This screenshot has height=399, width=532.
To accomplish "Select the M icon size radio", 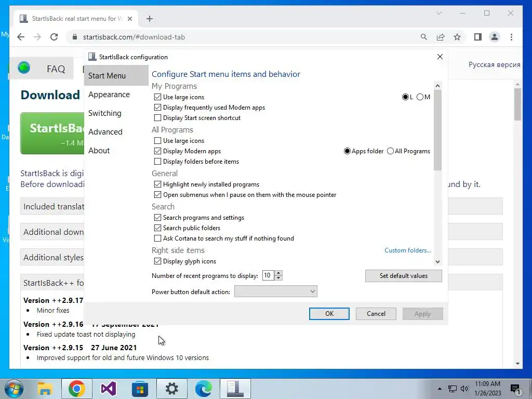I will tap(420, 97).
